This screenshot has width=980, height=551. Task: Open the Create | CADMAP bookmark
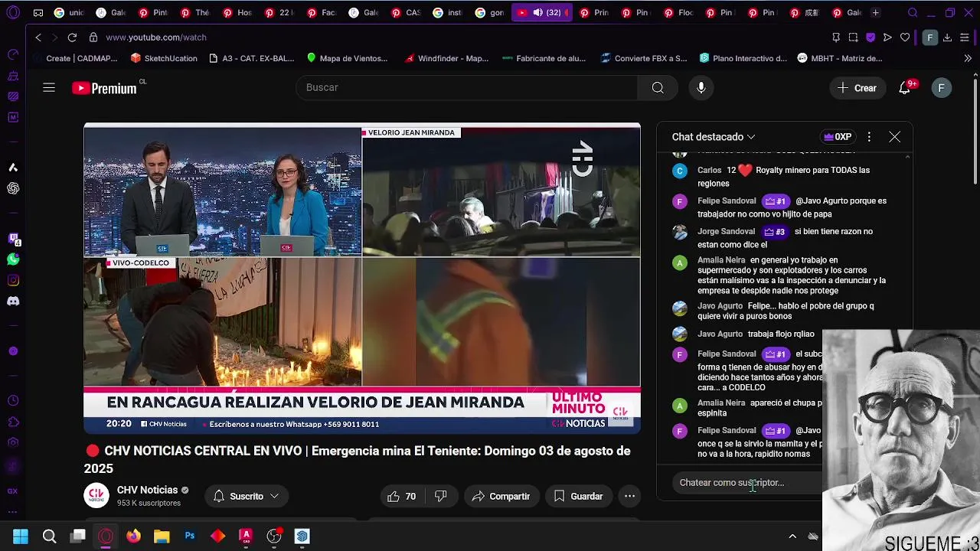pyautogui.click(x=75, y=58)
